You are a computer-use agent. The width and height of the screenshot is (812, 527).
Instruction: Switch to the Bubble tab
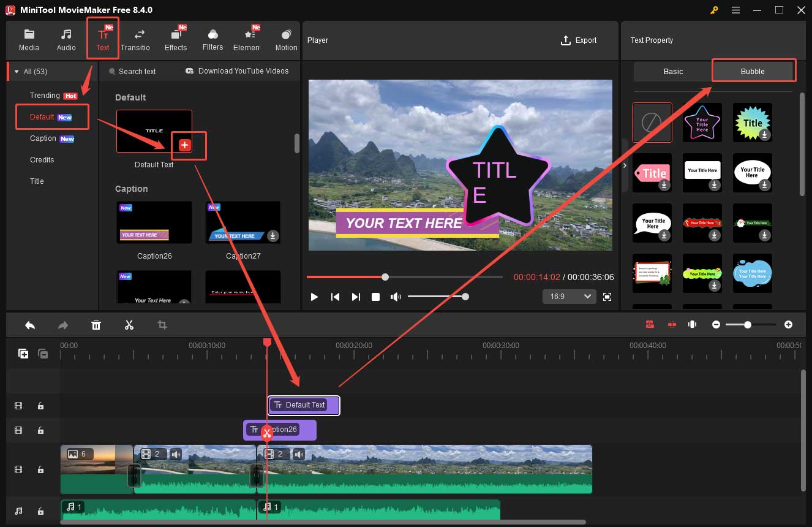coord(753,71)
